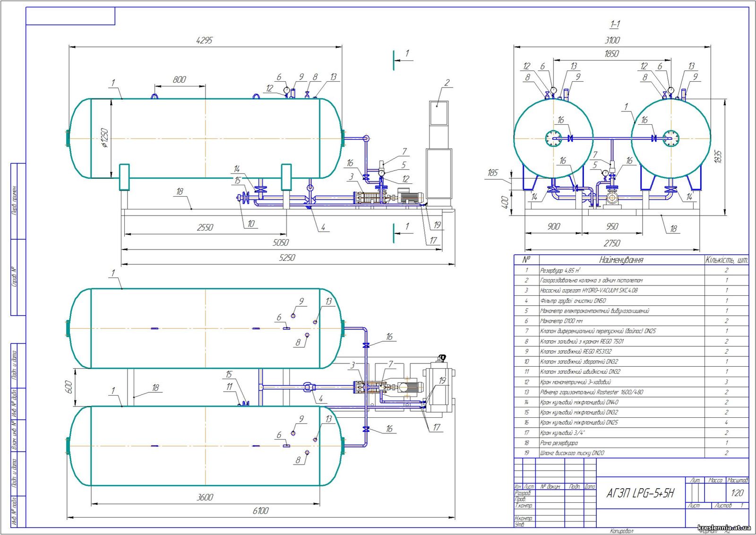Click the 800 dimension above the tank
The width and height of the screenshot is (756, 535).
(x=179, y=79)
